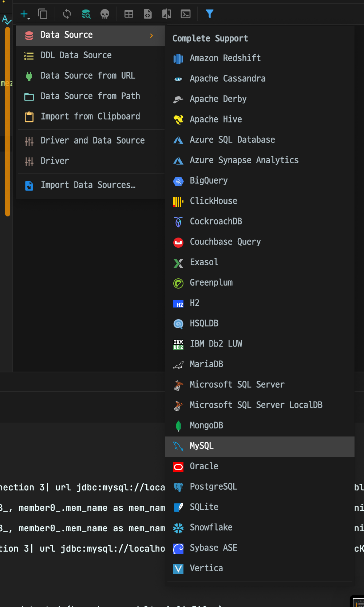This screenshot has height=607, width=364.
Task: Click the H2 blue icon
Action: pyautogui.click(x=178, y=304)
